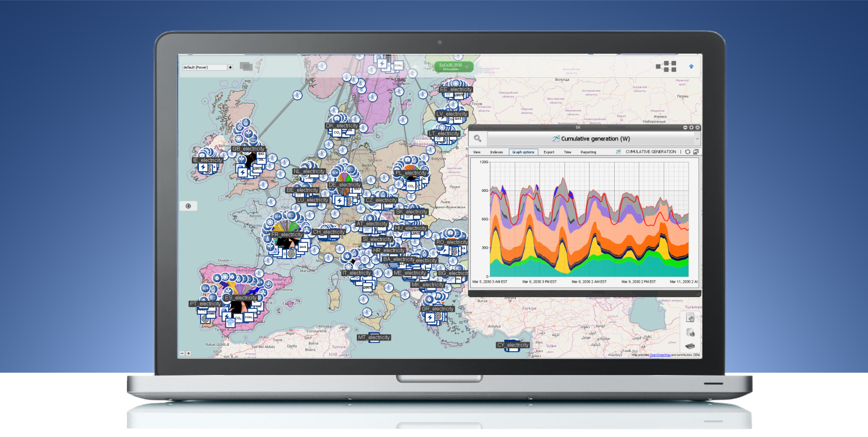
Task: Click the default (Power) view name field
Action: point(204,67)
